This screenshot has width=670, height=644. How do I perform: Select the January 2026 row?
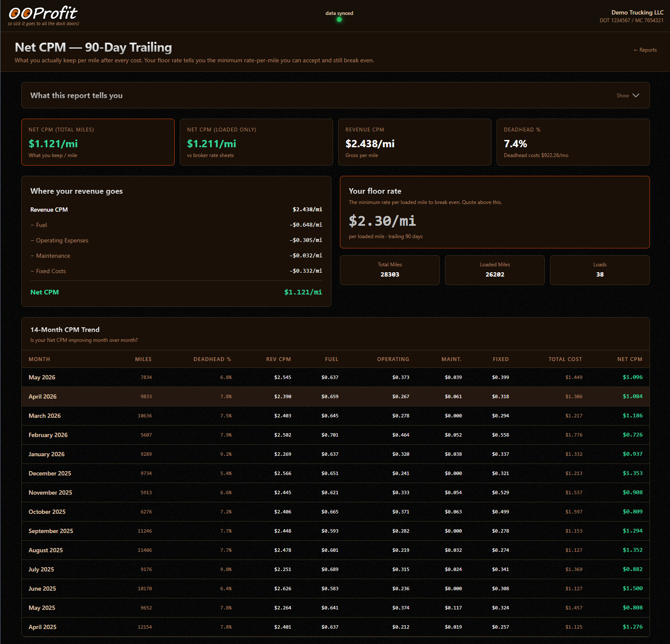[x=336, y=454]
